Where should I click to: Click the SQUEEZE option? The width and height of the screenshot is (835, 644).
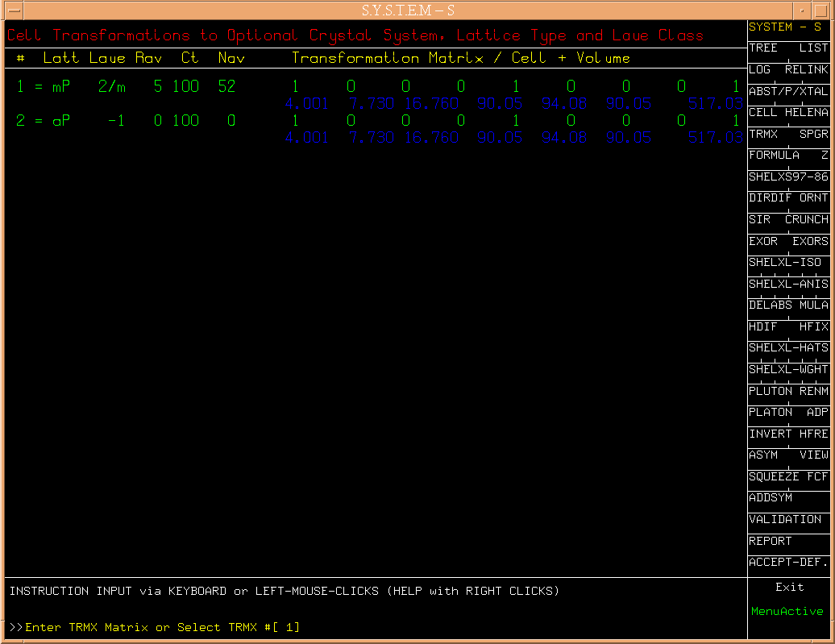(774, 476)
